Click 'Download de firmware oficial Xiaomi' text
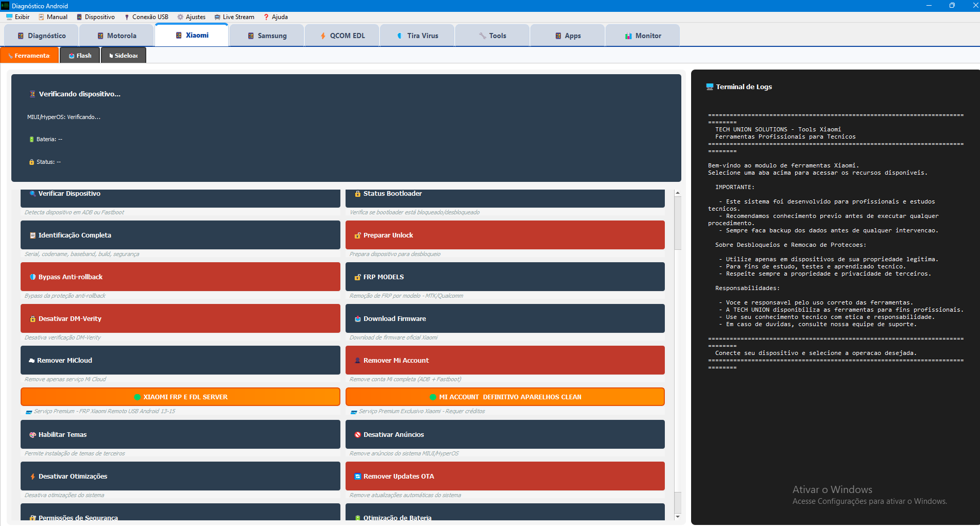The height and width of the screenshot is (526, 980). tap(393, 337)
